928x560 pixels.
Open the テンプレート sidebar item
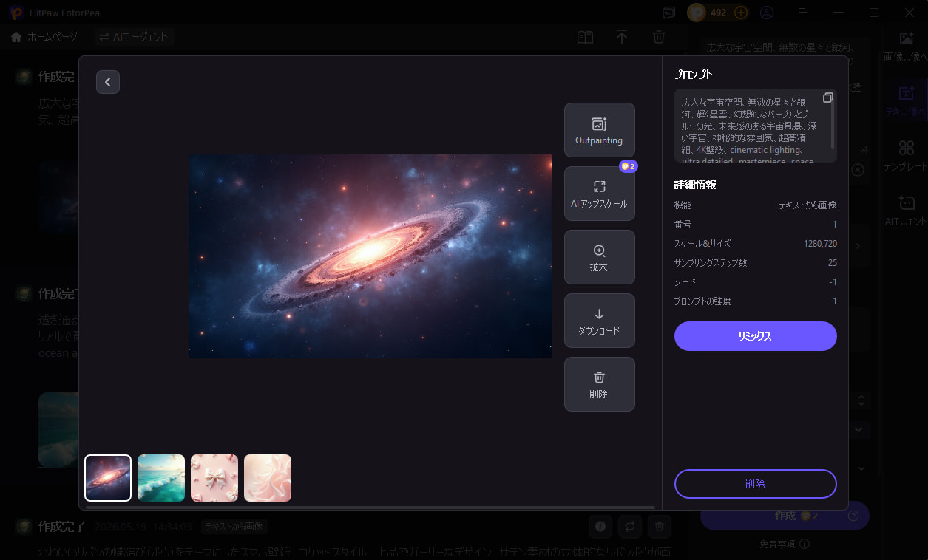[905, 156]
